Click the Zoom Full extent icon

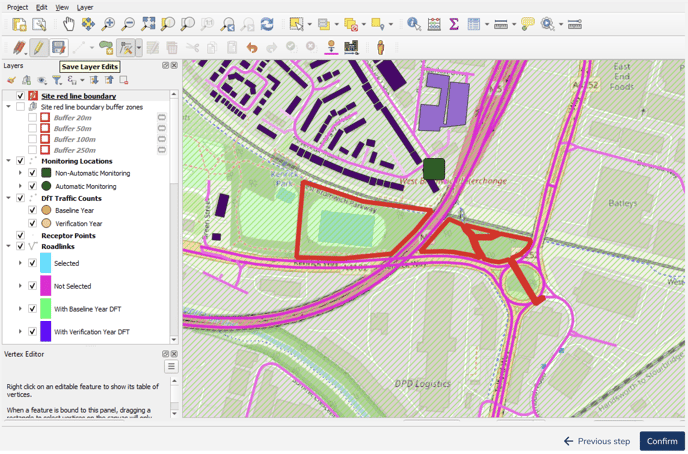[x=148, y=24]
